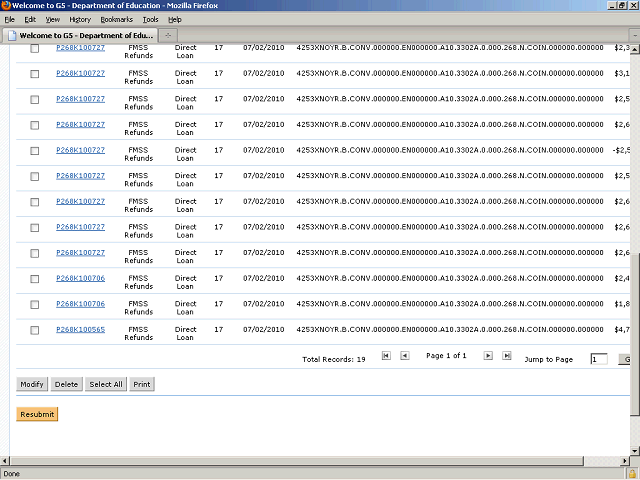Image resolution: width=640 pixels, height=480 pixels.
Task: Click the horizontal scrollbar right arrow
Action: [x=624, y=460]
